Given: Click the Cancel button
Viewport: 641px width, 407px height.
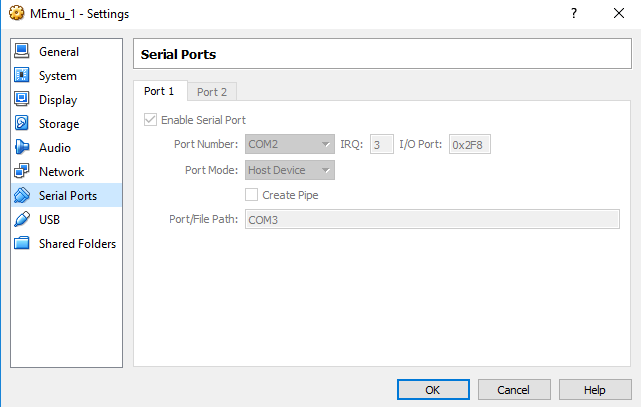Looking at the screenshot, I should (514, 389).
